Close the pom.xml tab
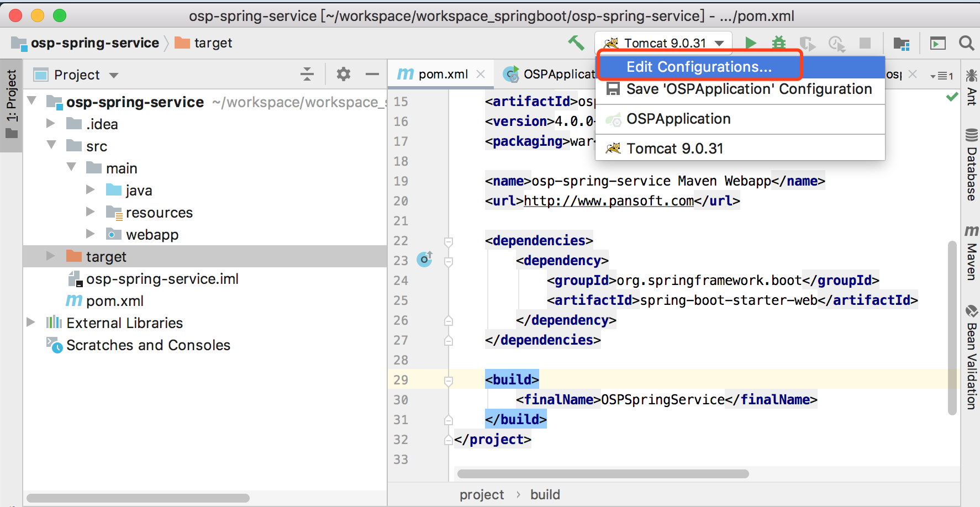Screen dimensions: 980x507 481,74
